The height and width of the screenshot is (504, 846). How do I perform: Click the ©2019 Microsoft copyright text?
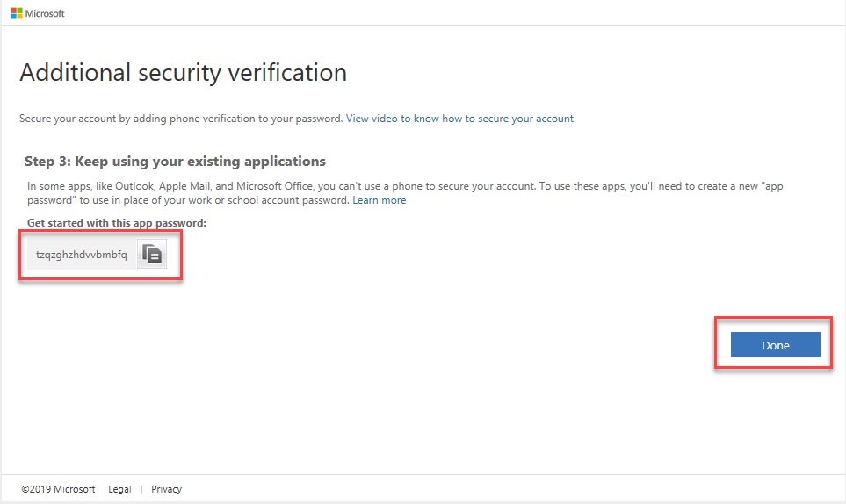click(58, 489)
